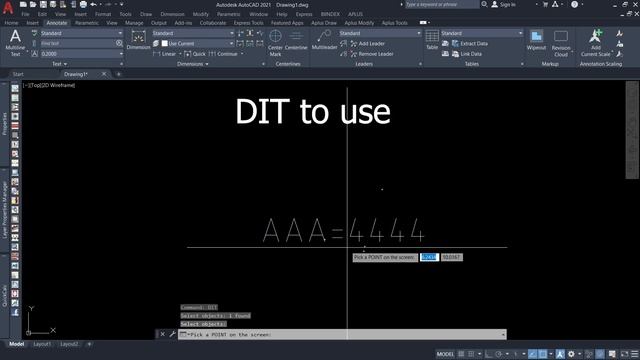The image size is (640, 360).
Task: Toggle snap mode in status bar
Action: (x=471, y=354)
